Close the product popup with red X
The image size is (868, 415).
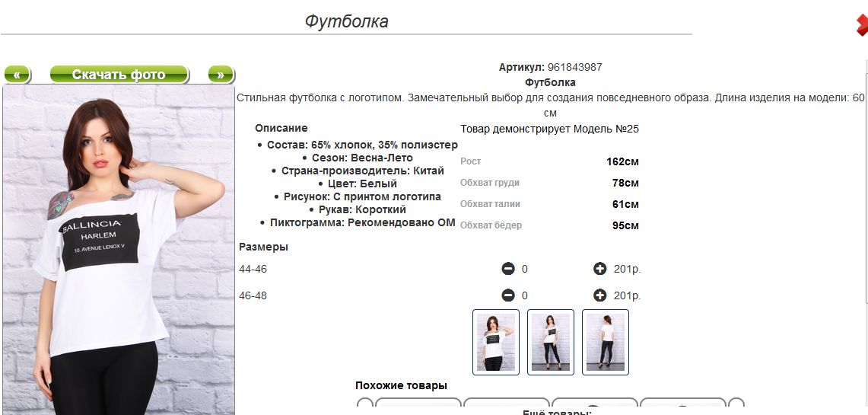tap(861, 25)
